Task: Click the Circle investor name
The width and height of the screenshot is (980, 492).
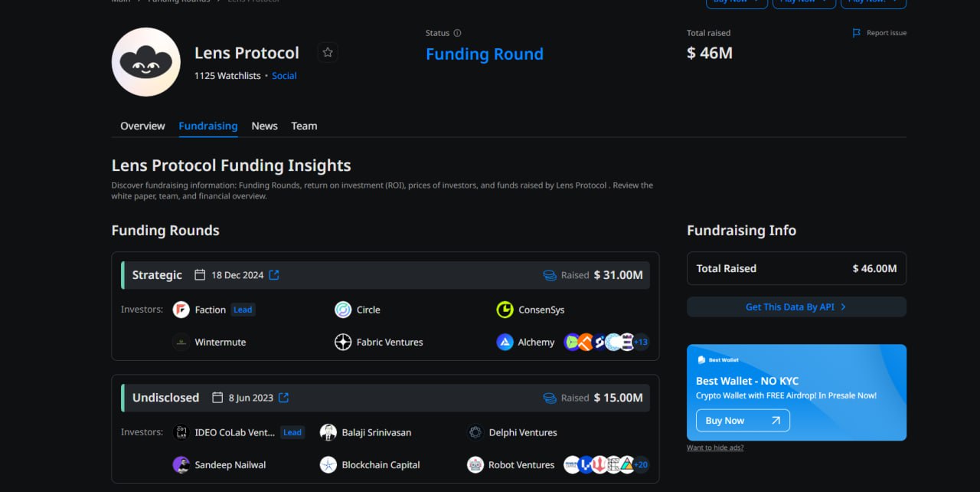Action: 368,310
